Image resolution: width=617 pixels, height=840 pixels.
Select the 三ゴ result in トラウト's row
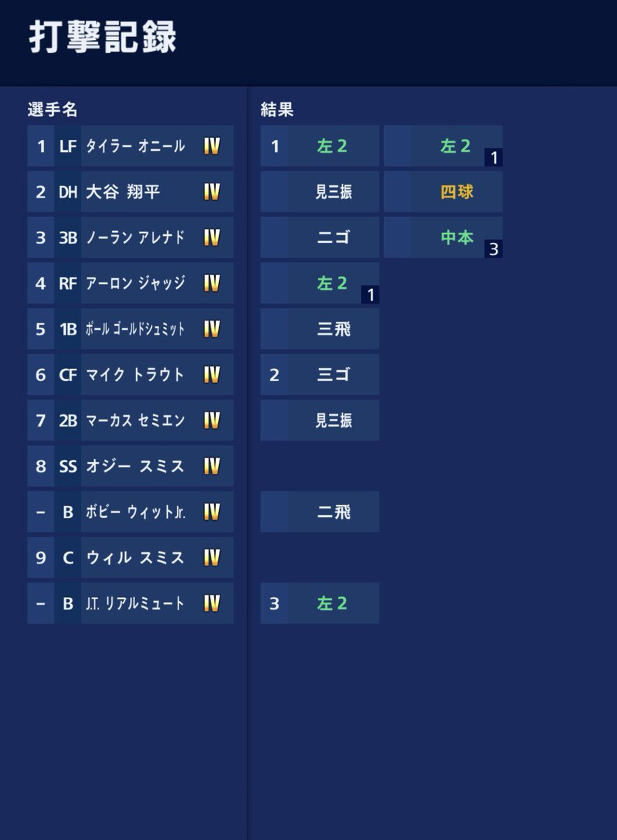[320, 374]
